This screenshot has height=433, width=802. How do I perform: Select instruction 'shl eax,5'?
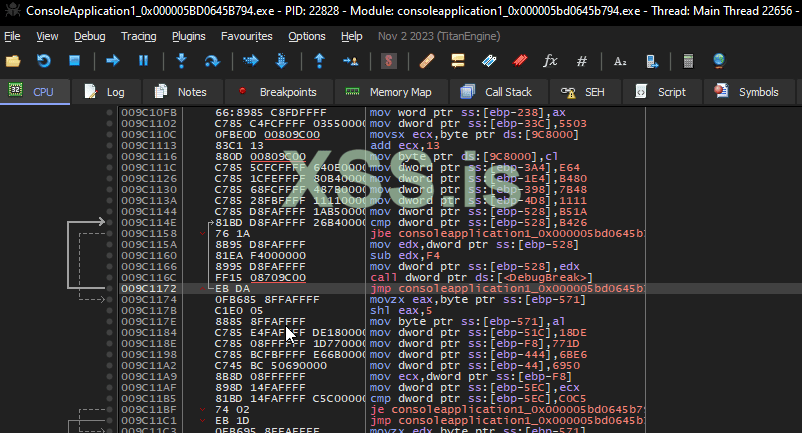coord(401,310)
